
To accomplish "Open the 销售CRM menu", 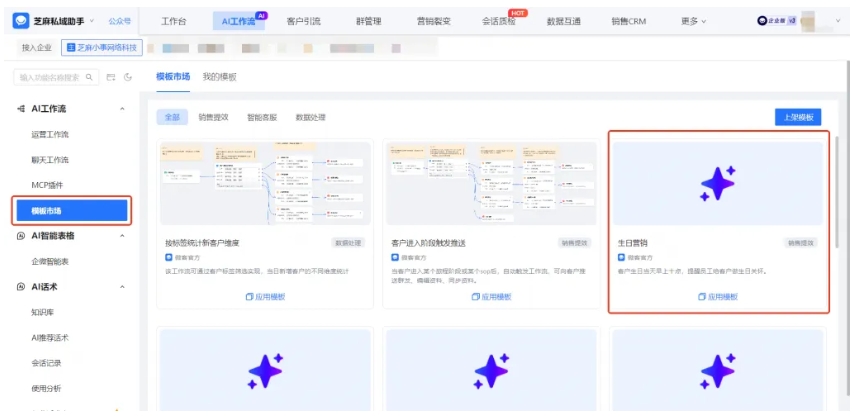I will (629, 21).
